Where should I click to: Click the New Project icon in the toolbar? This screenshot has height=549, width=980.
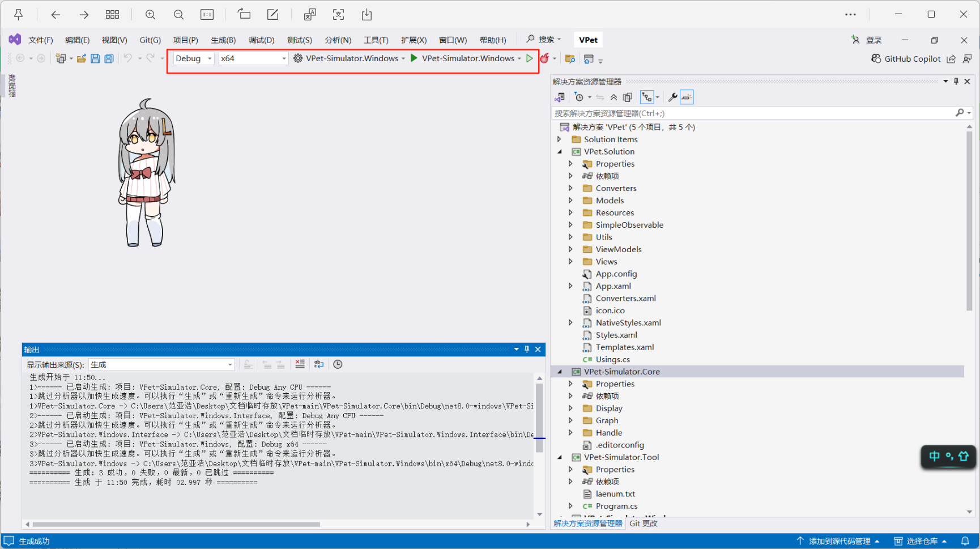click(x=61, y=58)
